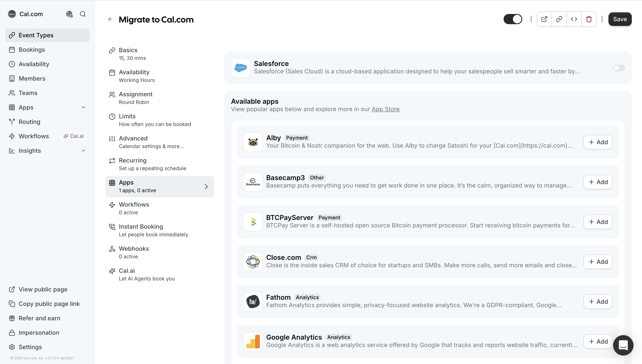Go back using the left arrow
The image size is (642, 364).
click(x=110, y=19)
